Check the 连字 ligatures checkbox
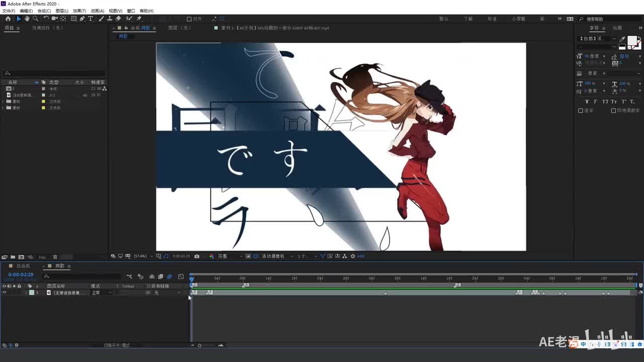 [x=581, y=111]
